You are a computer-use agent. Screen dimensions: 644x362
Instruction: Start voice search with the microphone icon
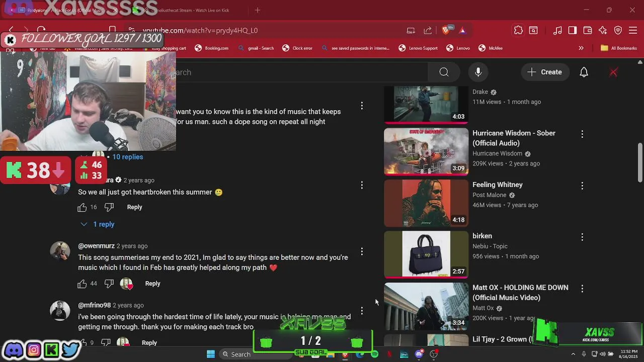click(x=478, y=72)
